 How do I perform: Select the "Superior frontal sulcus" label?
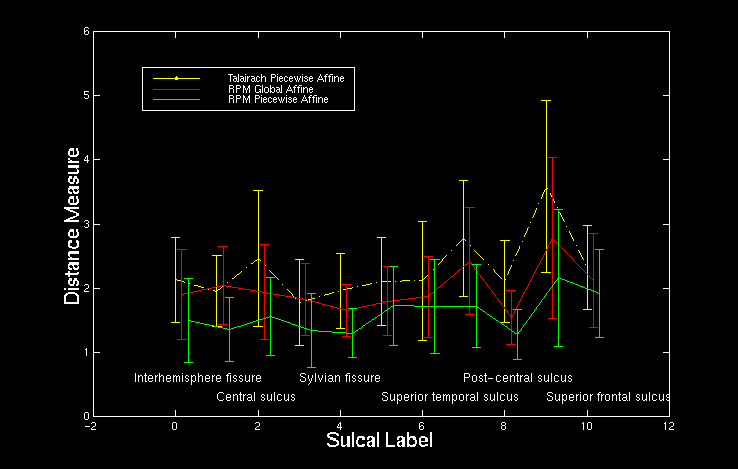click(607, 397)
